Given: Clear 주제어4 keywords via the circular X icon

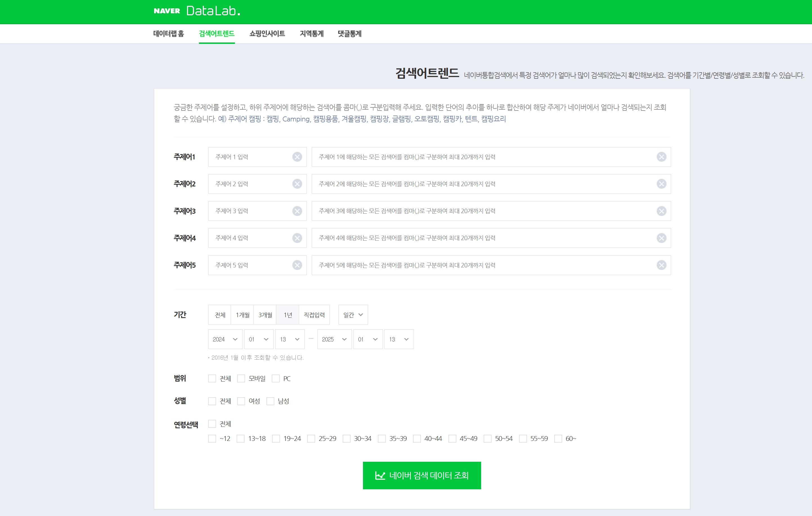Looking at the screenshot, I should 661,238.
